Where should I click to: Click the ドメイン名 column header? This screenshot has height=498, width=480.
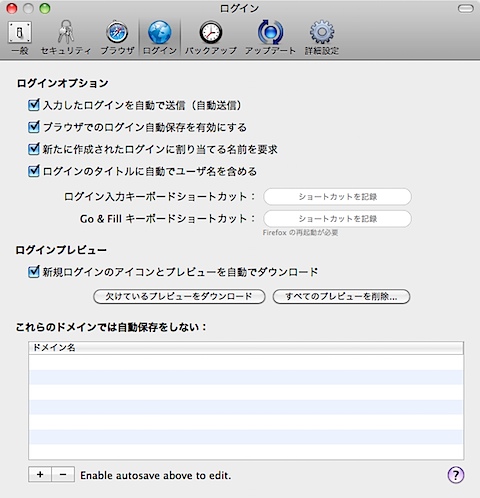pos(246,348)
